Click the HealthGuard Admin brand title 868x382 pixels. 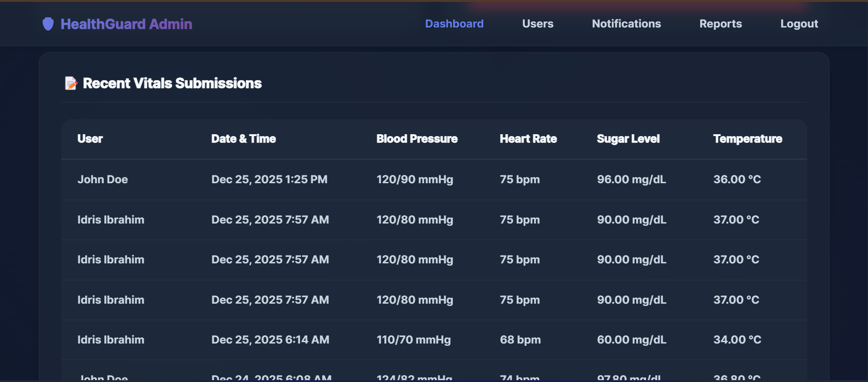pyautogui.click(x=126, y=24)
